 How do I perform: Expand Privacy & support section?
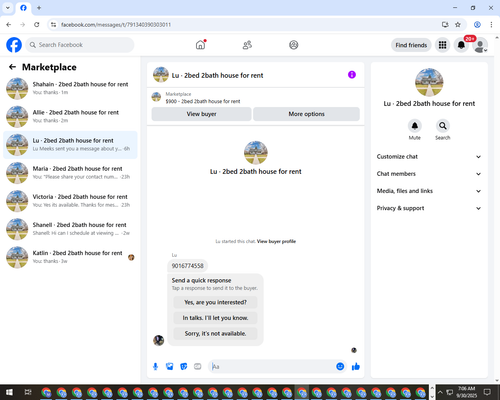[429, 208]
